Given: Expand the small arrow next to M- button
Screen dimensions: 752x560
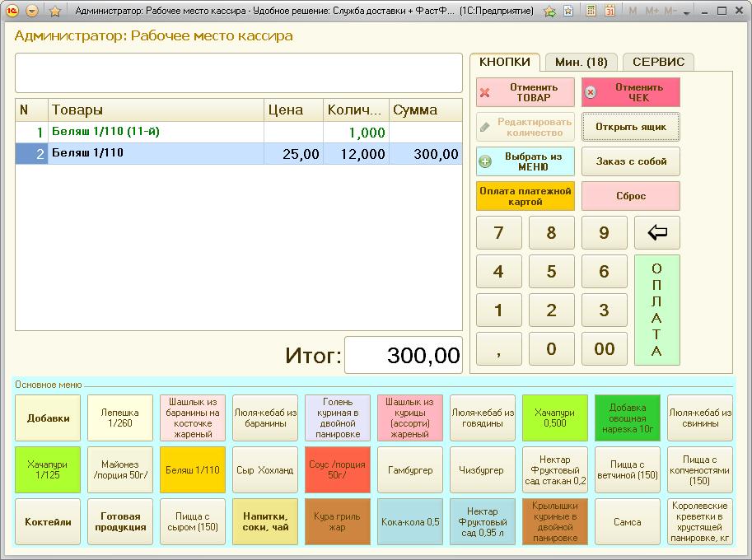Looking at the screenshot, I should tap(686, 12).
